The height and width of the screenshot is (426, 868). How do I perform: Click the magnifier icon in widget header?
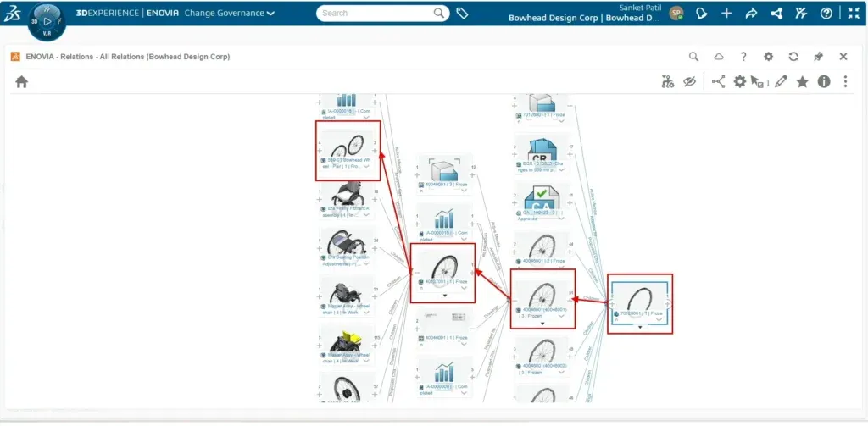(693, 57)
